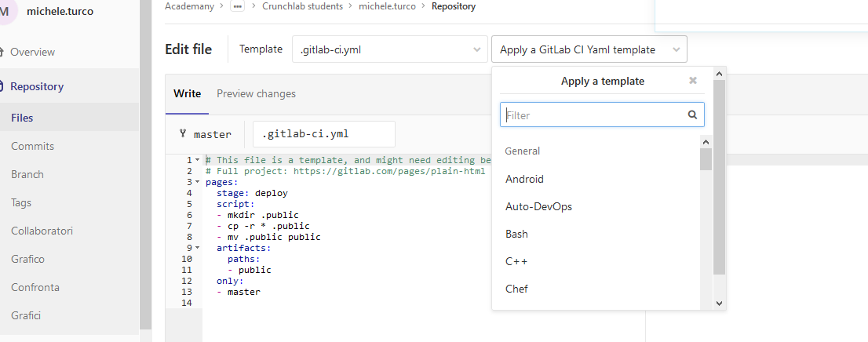Screen dimensions: 868x342
Task: Click the sidebar vertical scrollbar
Action: point(146,165)
